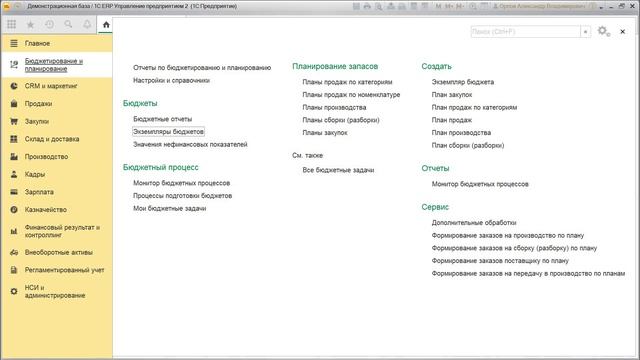The width and height of the screenshot is (640, 360).
Task: Click the magnifier search icon in the toolbar
Action: click(68, 24)
